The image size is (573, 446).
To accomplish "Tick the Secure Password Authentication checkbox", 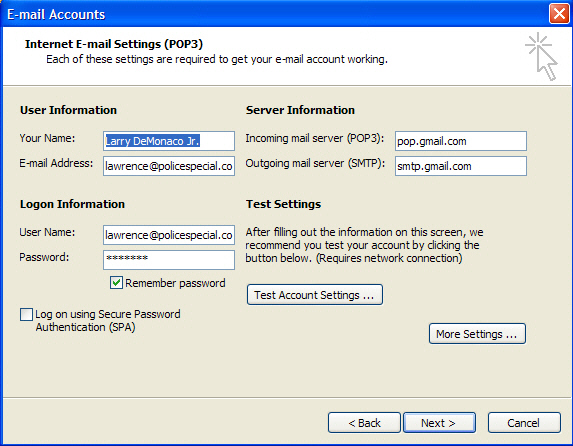I will [x=26, y=314].
